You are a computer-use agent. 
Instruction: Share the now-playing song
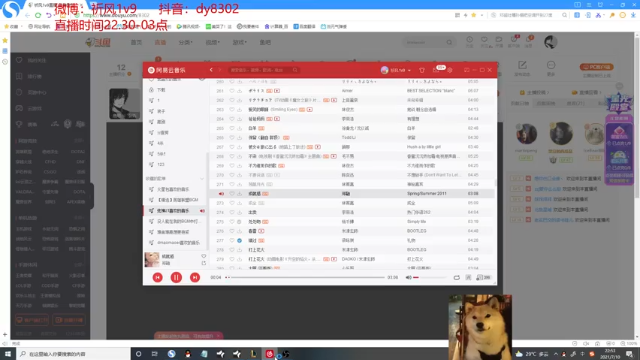[204, 263]
